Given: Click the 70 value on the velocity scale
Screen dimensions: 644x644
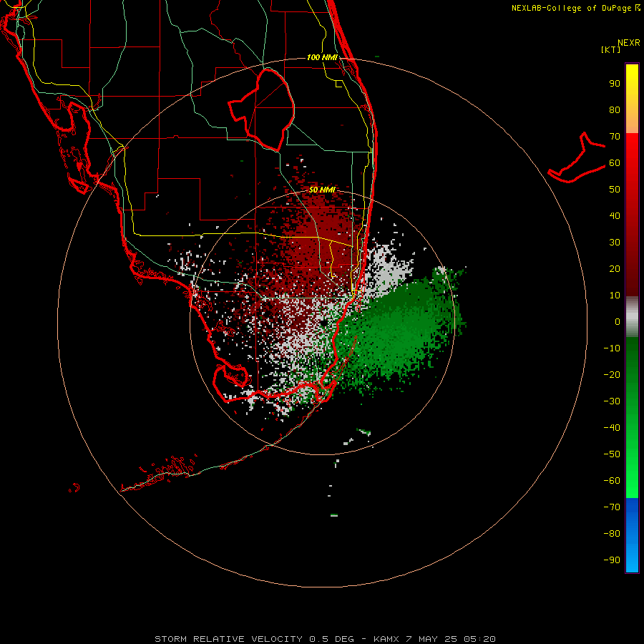Looking at the screenshot, I should pos(615,137).
